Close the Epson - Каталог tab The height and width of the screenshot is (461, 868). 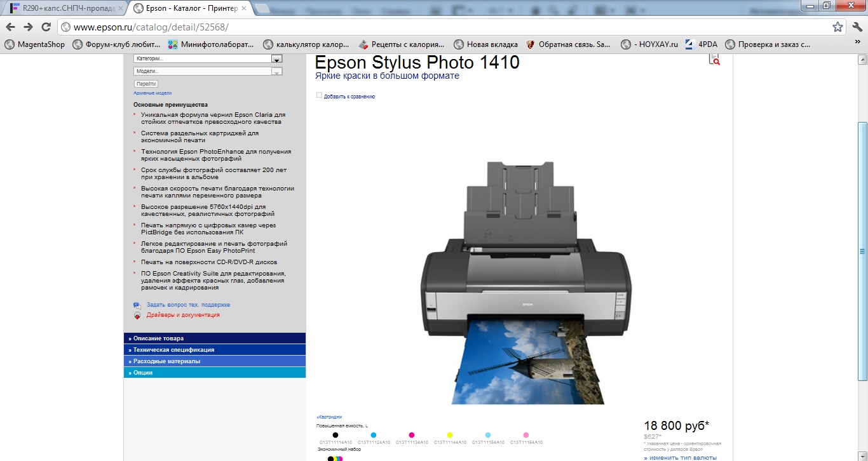click(x=245, y=9)
